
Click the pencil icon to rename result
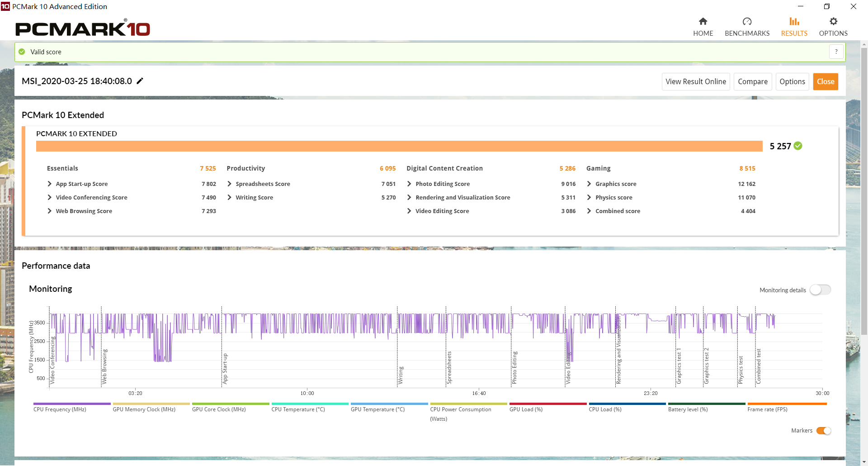click(x=140, y=81)
